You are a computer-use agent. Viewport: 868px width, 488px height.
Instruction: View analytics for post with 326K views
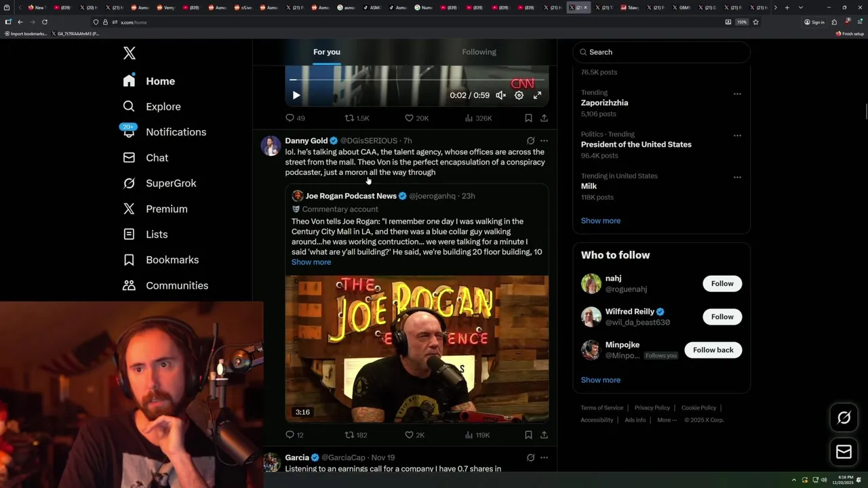478,118
